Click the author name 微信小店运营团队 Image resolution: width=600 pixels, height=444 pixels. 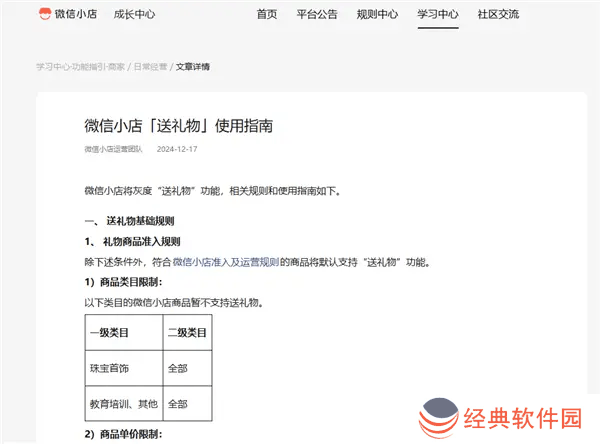coord(113,150)
